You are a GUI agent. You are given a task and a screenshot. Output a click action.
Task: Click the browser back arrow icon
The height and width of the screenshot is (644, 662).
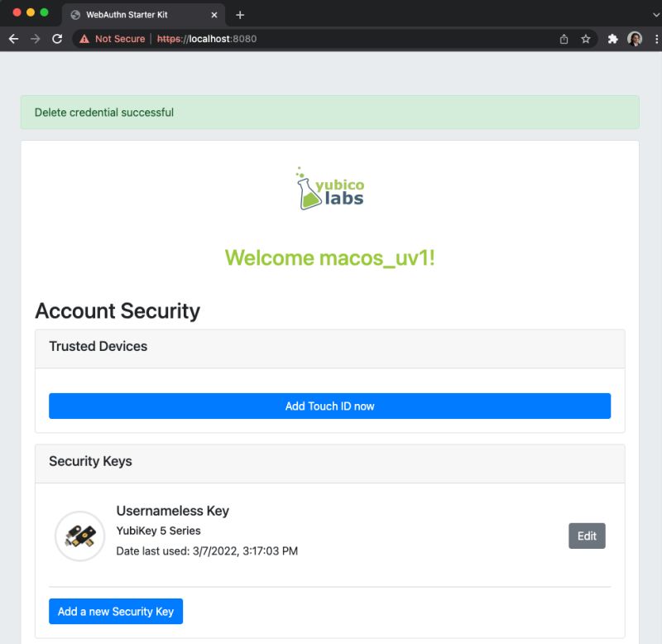click(12, 38)
